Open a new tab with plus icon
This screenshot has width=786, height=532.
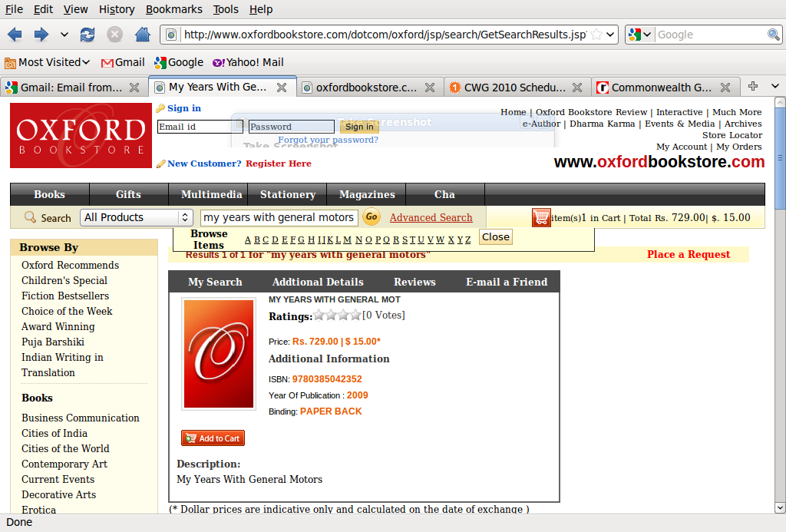753,87
